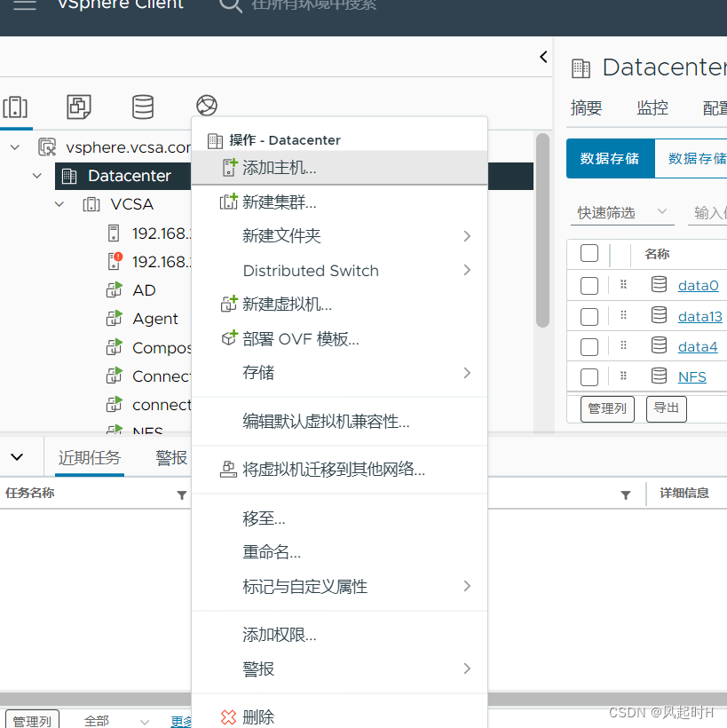727x728 pixels.
Task: Collapse the vsphere.vcsa tree node
Action: pyautogui.click(x=15, y=147)
